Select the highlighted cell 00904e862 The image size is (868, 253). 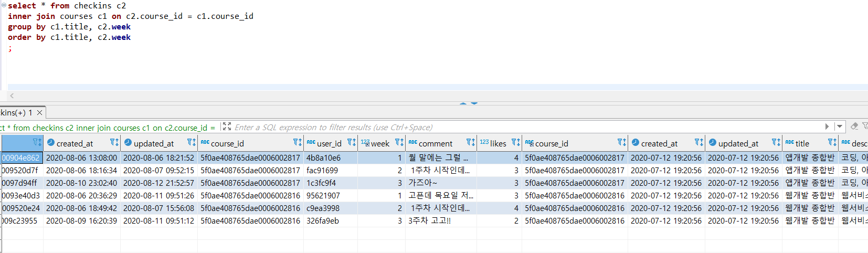[22, 157]
